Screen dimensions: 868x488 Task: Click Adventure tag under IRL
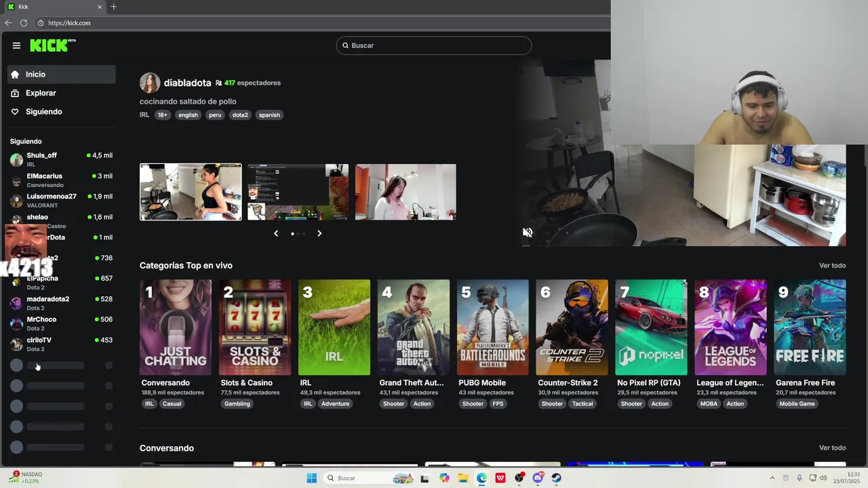(x=335, y=404)
